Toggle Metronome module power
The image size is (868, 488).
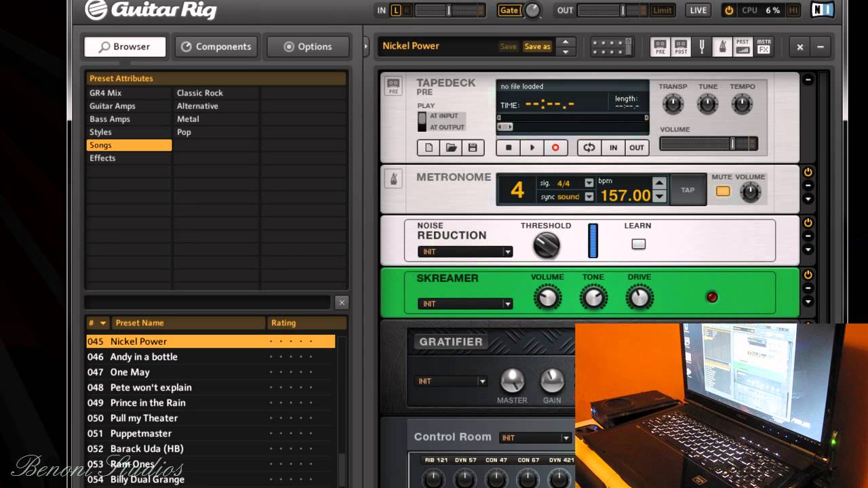(x=808, y=172)
